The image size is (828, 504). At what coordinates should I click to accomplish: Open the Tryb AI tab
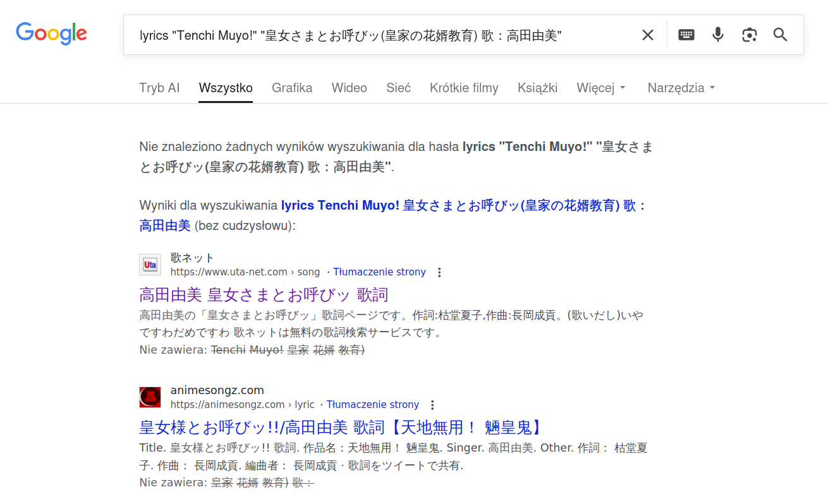click(x=159, y=88)
